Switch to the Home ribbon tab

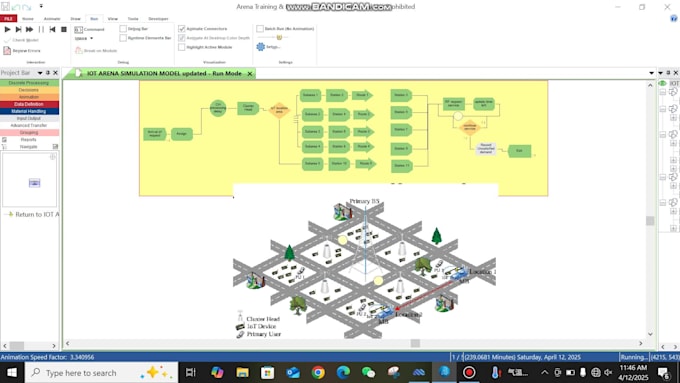coord(28,19)
